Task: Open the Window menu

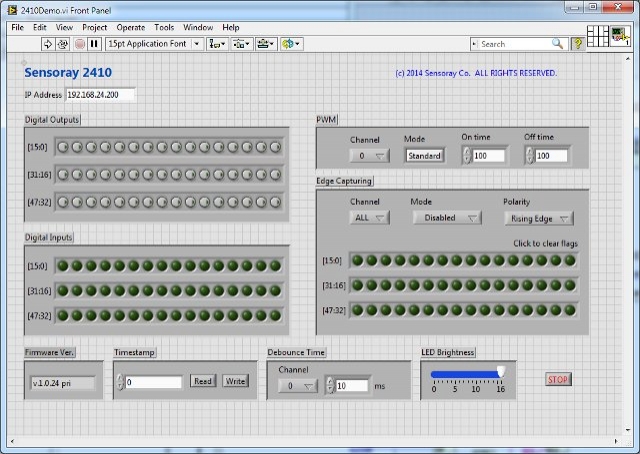Action: pos(198,27)
